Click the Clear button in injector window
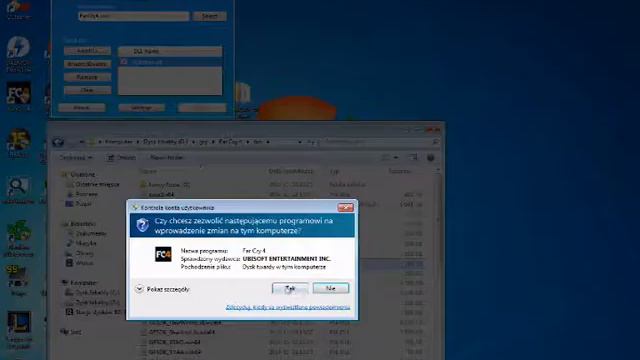This screenshot has width=640, height=360. [87, 90]
